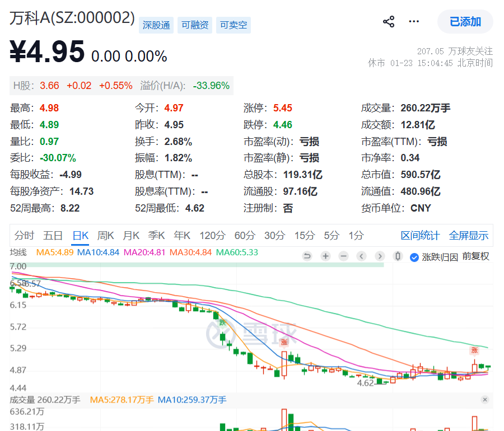
Task: Close the volume panel with X icon
Action: point(485,400)
